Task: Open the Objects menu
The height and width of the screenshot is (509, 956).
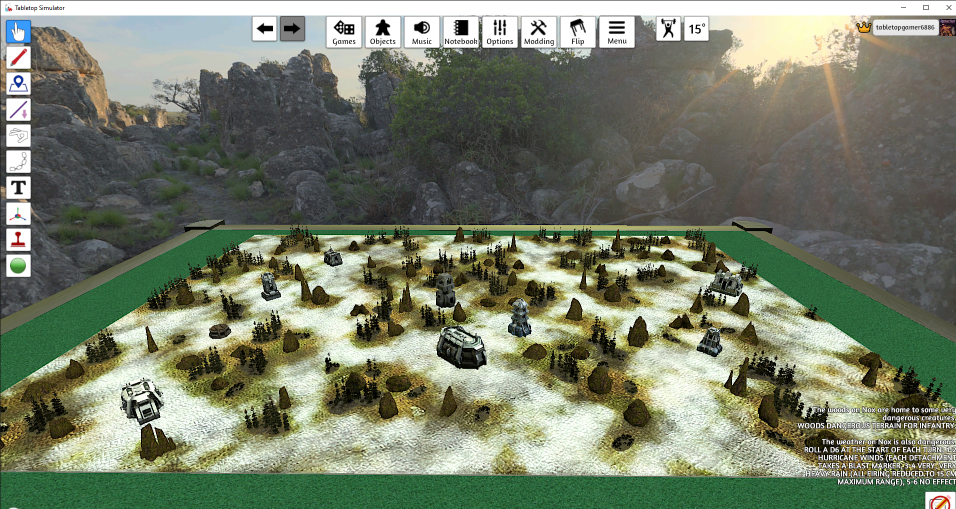Action: [383, 32]
